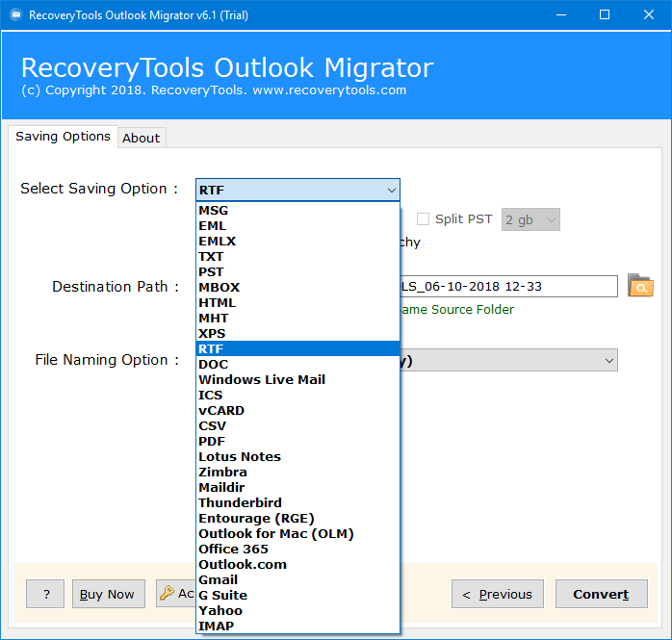Close the Outlook Migrator window
The width and height of the screenshot is (672, 640).
click(x=649, y=15)
